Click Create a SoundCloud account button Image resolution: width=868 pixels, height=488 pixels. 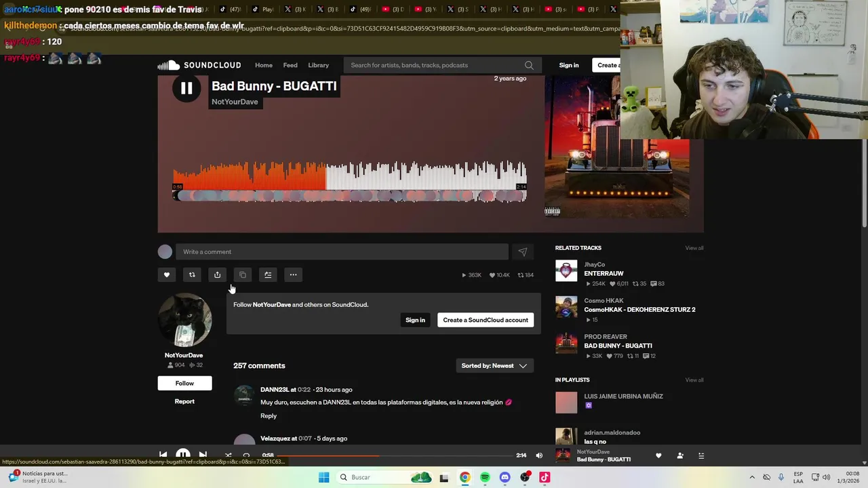(x=486, y=320)
